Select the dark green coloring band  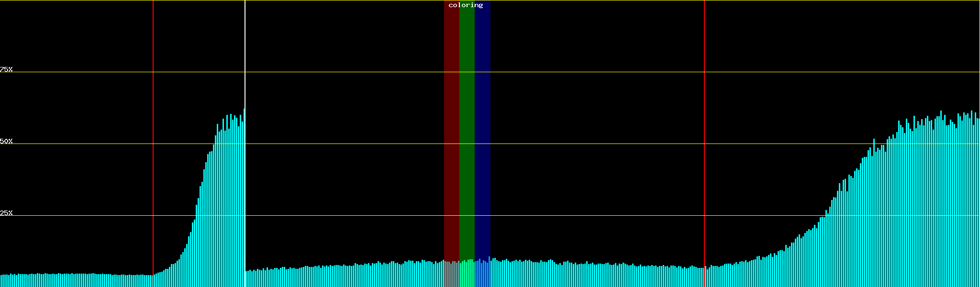[467, 120]
